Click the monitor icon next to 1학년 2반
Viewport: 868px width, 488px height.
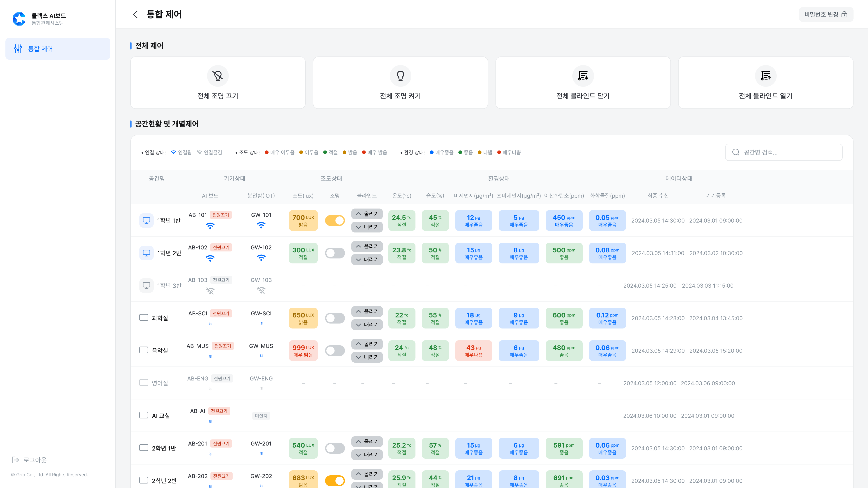click(146, 253)
